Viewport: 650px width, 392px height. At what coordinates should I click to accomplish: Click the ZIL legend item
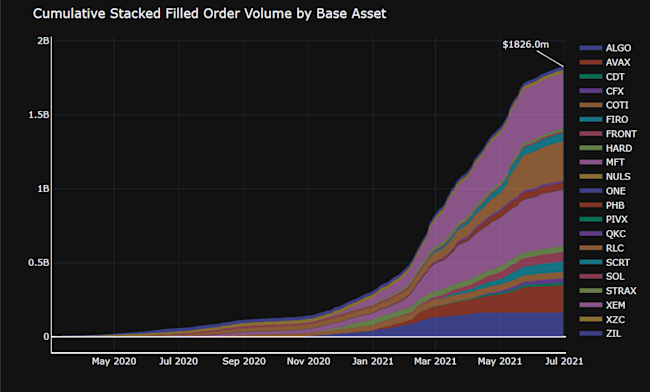pyautogui.click(x=601, y=334)
